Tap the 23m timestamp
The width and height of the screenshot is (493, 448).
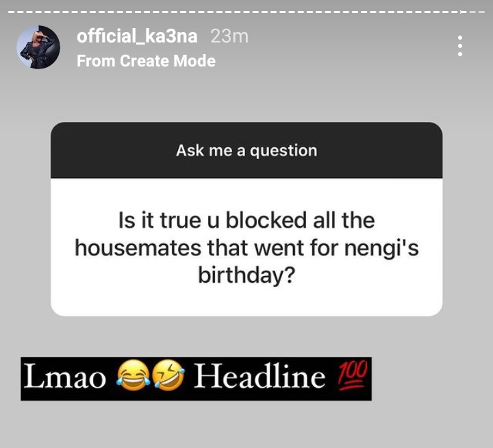(x=229, y=36)
